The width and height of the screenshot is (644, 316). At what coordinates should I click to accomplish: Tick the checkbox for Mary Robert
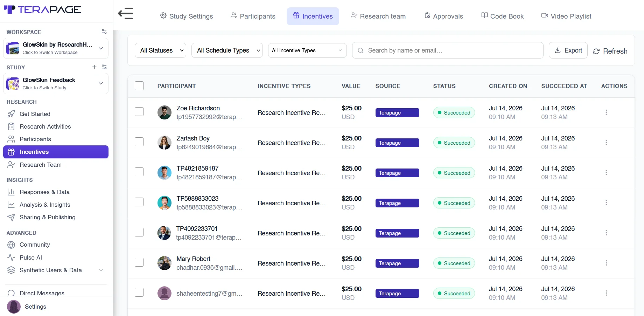pyautogui.click(x=139, y=262)
